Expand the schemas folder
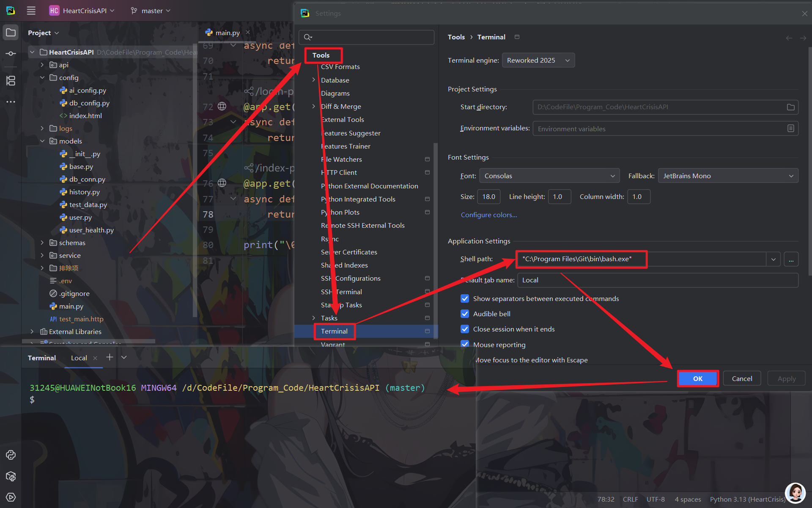 (x=42, y=243)
